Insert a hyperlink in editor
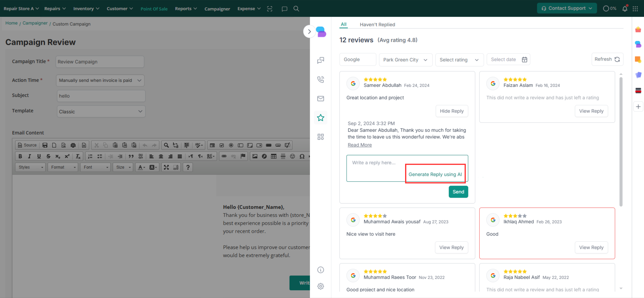The width and height of the screenshot is (644, 298). pos(224,156)
